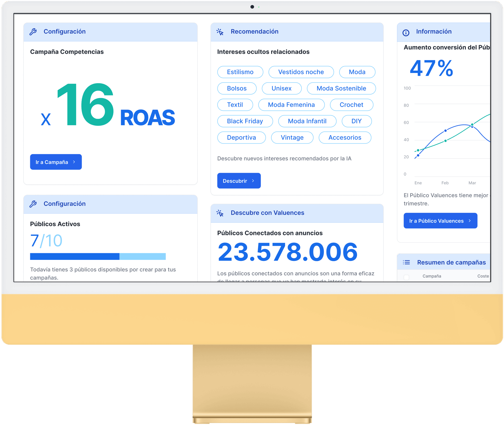Select the Estilismo interest chip

pos(240,72)
